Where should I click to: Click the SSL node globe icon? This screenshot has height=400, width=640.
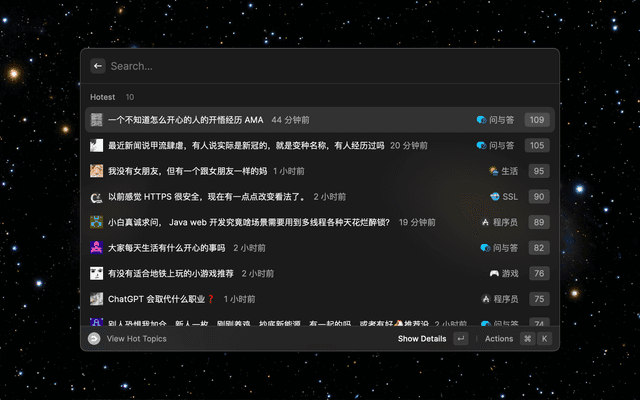click(494, 197)
